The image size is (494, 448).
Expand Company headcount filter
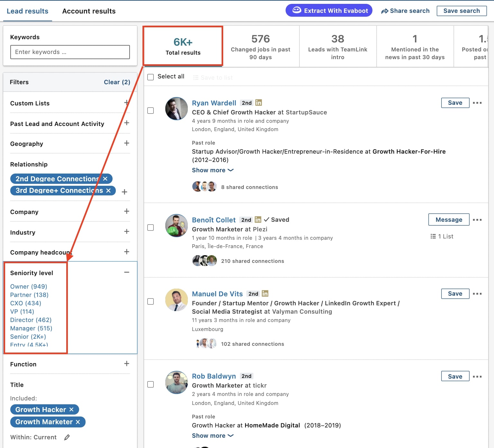pos(127,252)
